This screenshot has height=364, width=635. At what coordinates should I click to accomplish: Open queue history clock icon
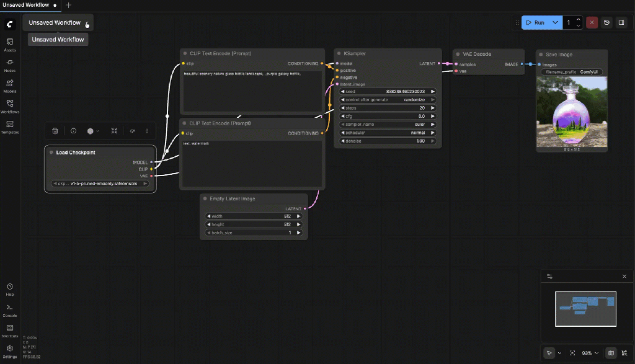coord(606,23)
